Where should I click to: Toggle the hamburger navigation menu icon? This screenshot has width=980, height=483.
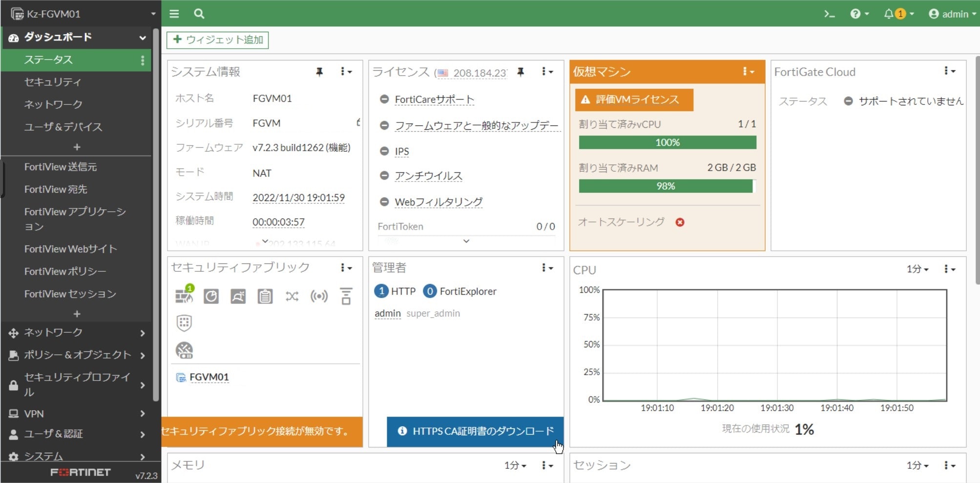click(x=174, y=14)
